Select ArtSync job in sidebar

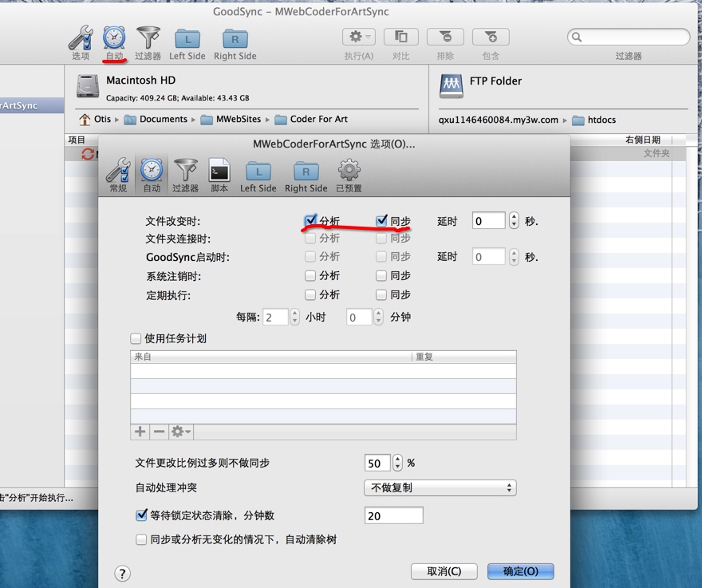point(32,105)
